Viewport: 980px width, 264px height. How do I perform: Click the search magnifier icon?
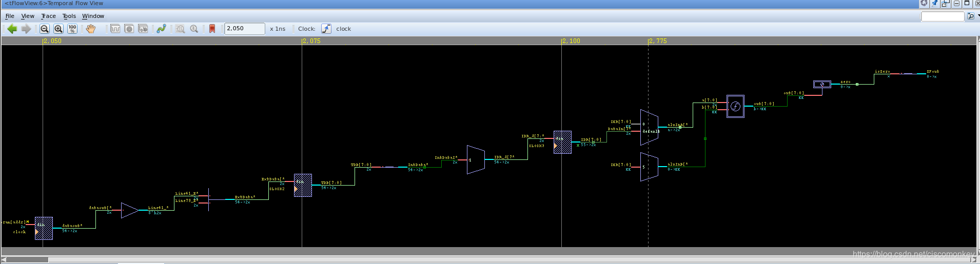[970, 16]
